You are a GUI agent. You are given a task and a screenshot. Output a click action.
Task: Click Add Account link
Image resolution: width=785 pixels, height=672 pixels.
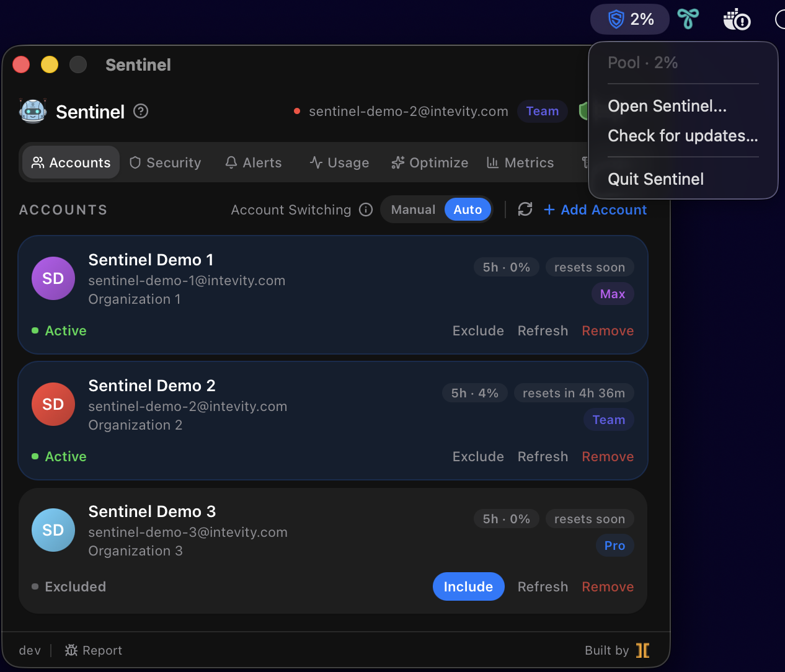pos(595,210)
